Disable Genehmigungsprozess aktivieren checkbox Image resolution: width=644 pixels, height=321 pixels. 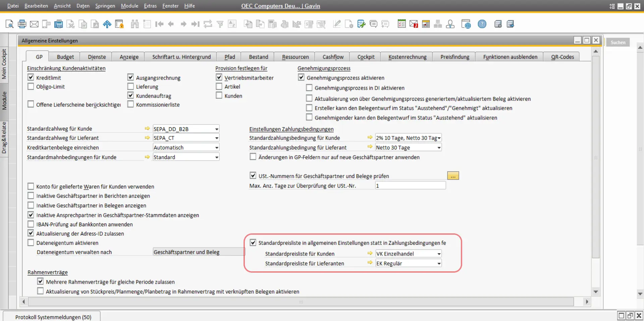[301, 77]
